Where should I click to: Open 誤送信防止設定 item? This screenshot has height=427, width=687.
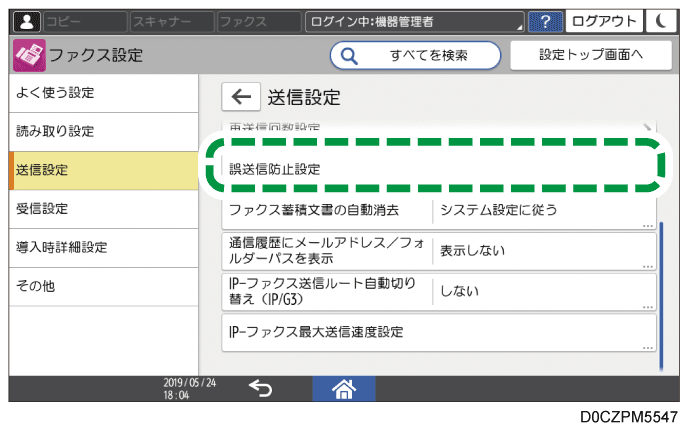pos(439,169)
